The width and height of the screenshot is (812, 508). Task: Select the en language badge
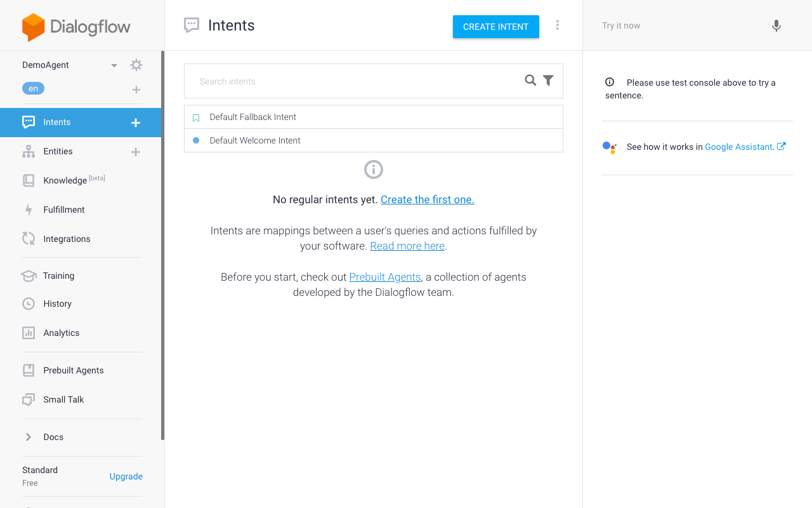pos(33,89)
